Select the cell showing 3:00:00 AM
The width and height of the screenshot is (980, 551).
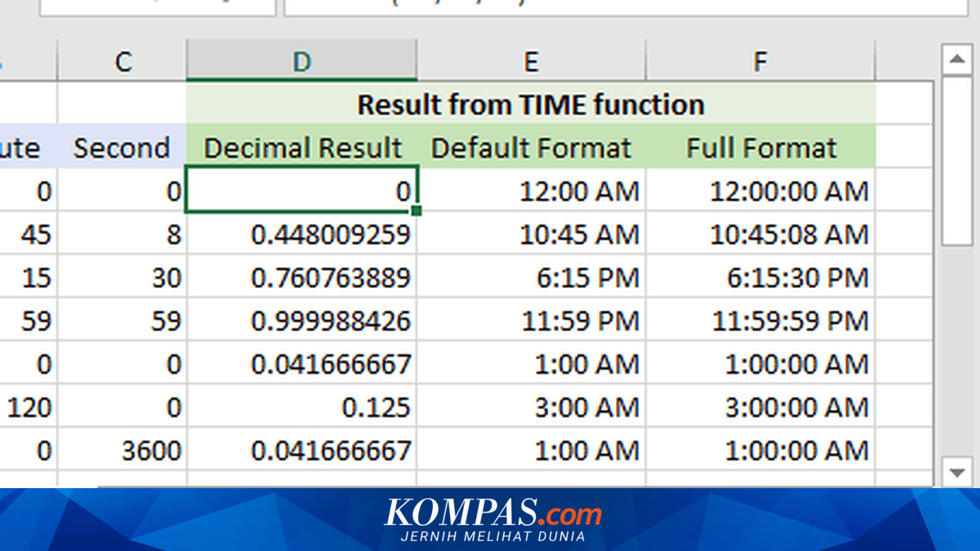pyautogui.click(x=760, y=407)
